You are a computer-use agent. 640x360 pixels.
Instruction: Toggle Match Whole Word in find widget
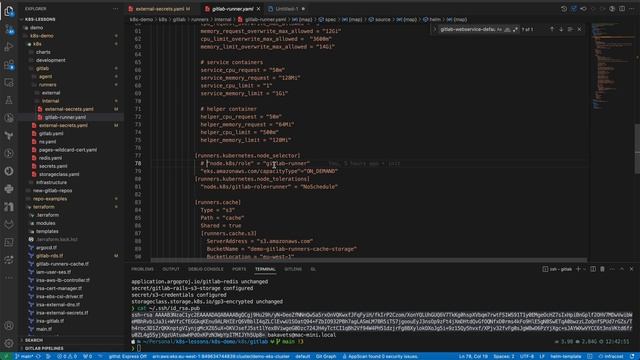[507, 29]
